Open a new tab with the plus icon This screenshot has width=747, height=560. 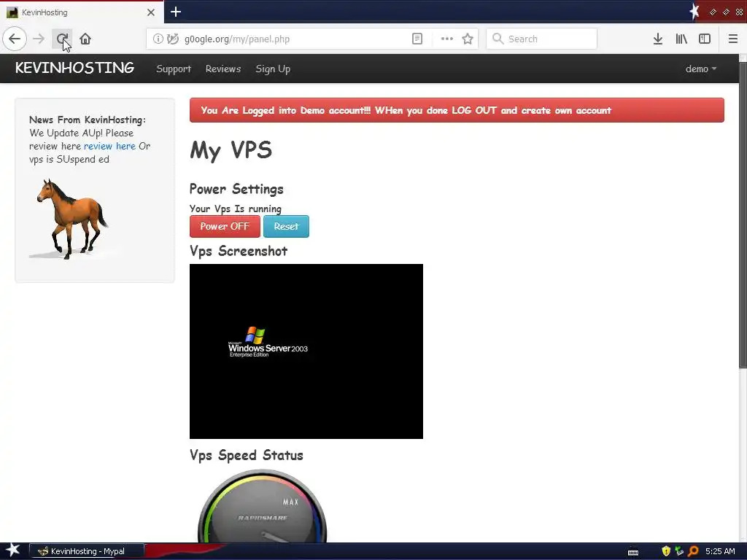(175, 12)
